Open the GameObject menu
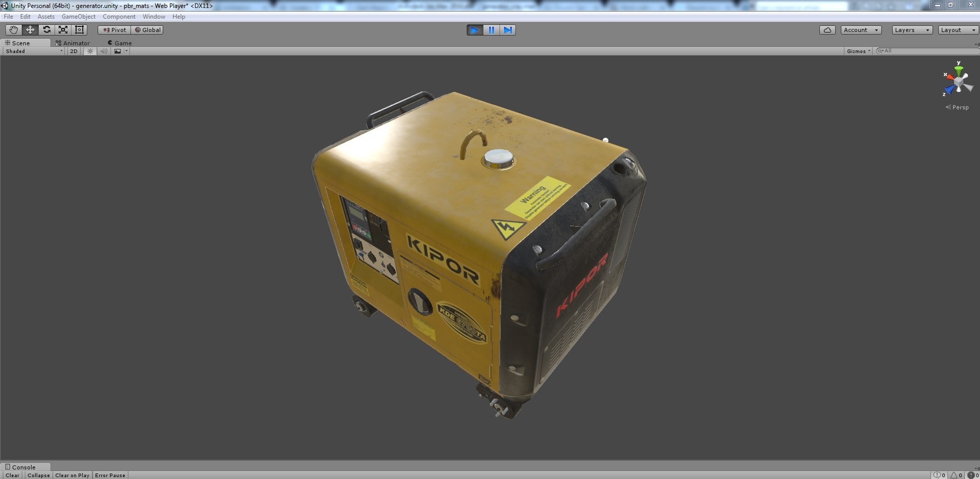 click(79, 17)
